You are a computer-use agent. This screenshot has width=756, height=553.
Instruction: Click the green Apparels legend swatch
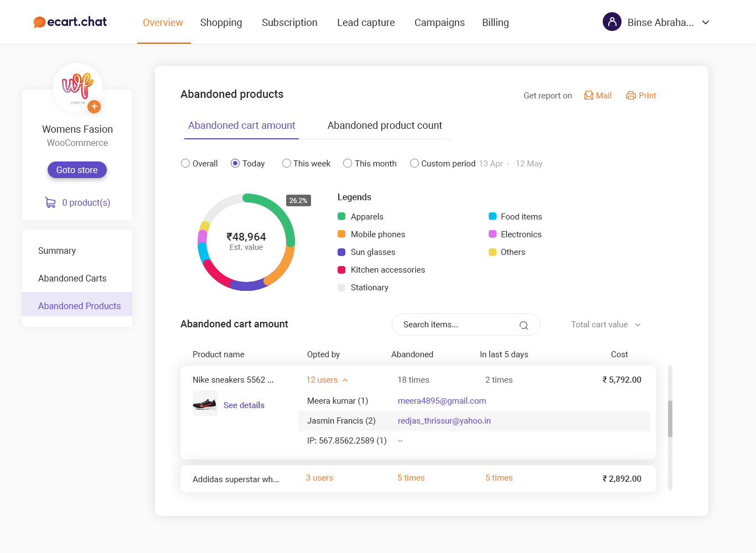point(341,217)
